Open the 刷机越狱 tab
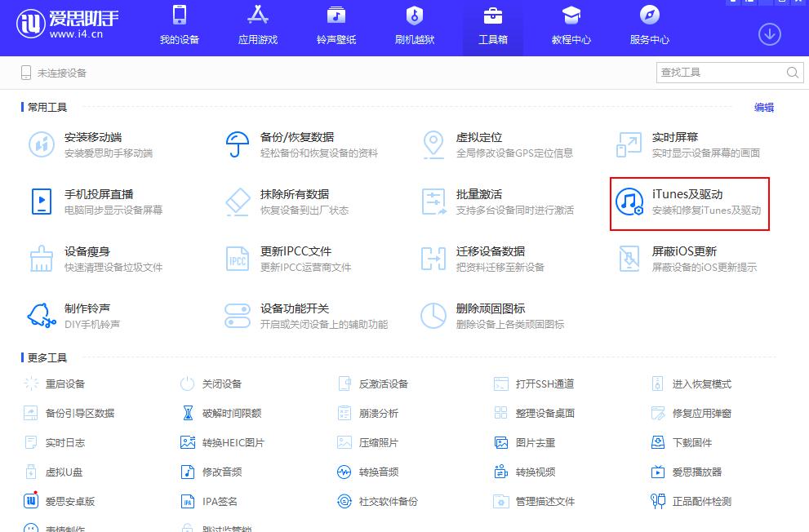 [414, 26]
